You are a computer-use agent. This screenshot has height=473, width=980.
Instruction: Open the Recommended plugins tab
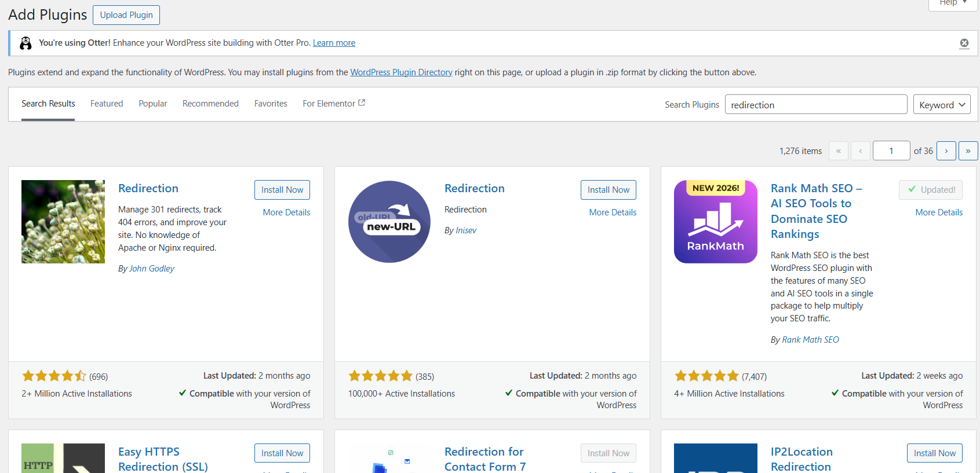pyautogui.click(x=210, y=104)
